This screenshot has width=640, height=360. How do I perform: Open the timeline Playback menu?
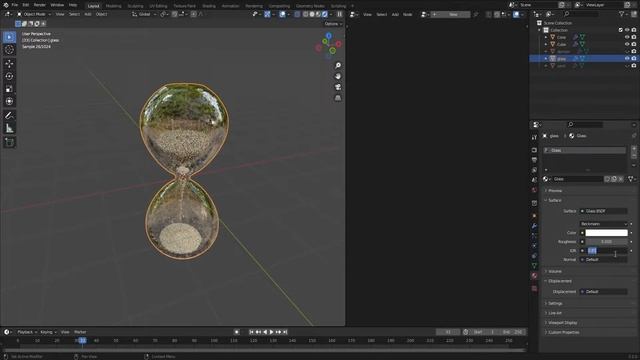[27, 332]
